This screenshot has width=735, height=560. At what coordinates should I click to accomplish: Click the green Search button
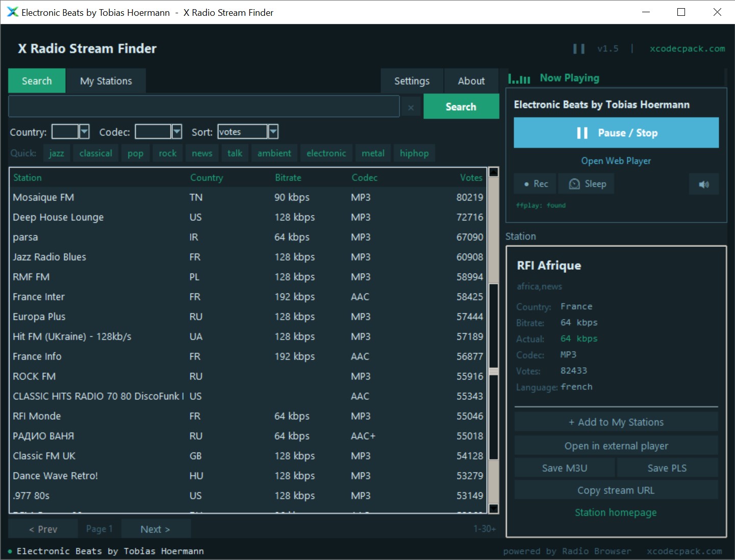point(461,107)
